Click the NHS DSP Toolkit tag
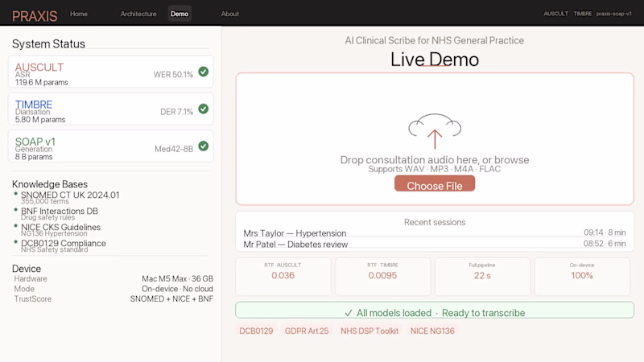 tap(369, 331)
